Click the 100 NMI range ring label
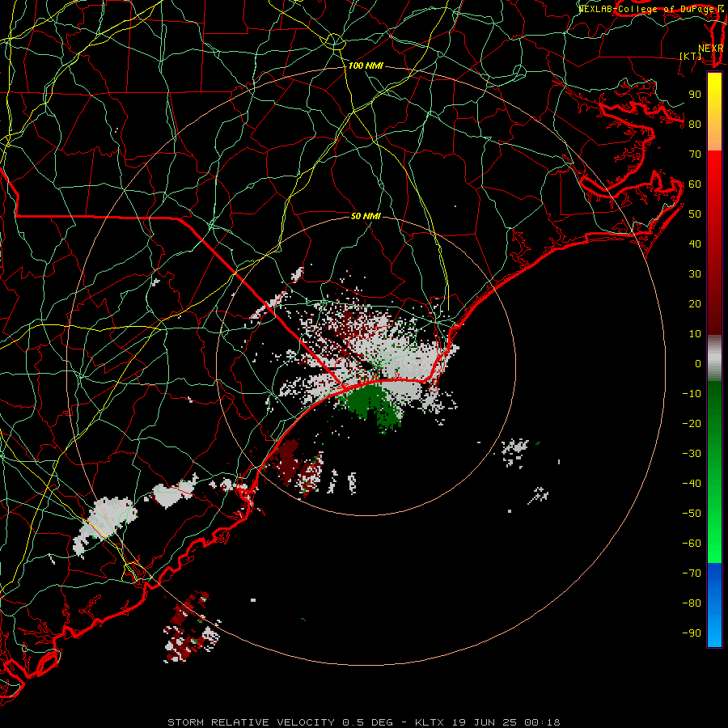The height and width of the screenshot is (728, 728). click(366, 66)
